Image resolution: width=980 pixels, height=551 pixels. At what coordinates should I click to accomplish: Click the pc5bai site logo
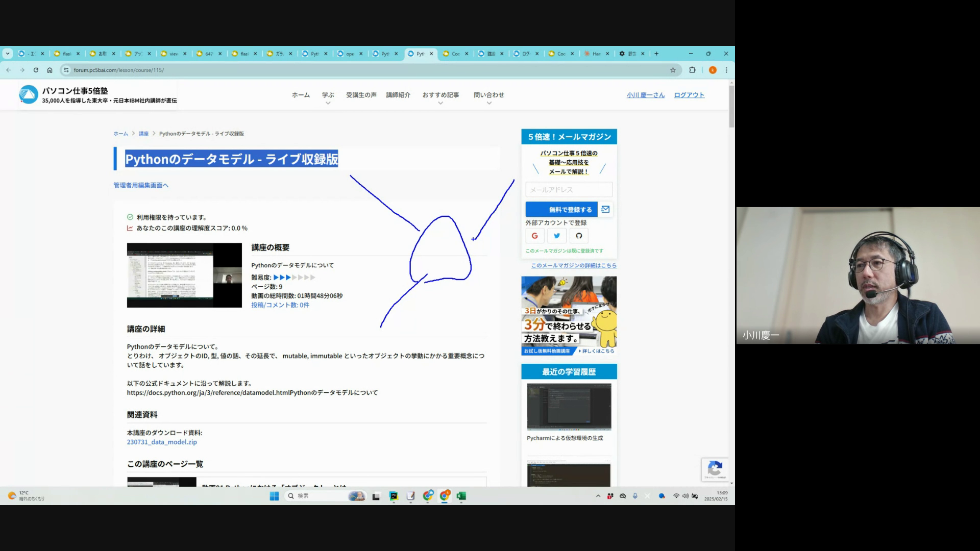coord(29,94)
